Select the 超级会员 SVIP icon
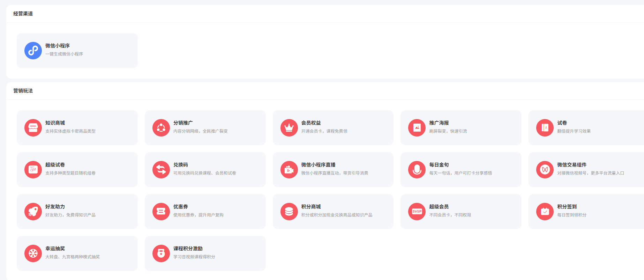Image resolution: width=644 pixels, height=280 pixels. point(417,212)
